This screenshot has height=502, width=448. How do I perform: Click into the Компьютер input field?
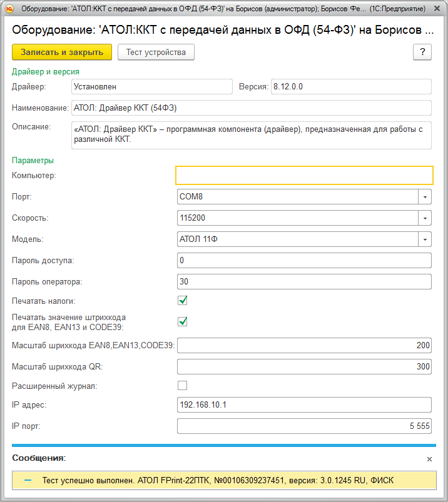pos(304,176)
